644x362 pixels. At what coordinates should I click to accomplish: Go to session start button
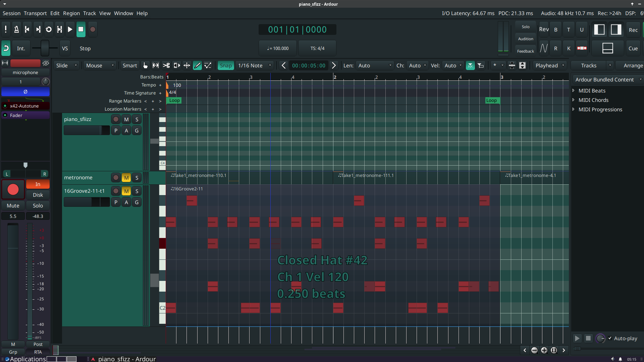[x=27, y=29]
